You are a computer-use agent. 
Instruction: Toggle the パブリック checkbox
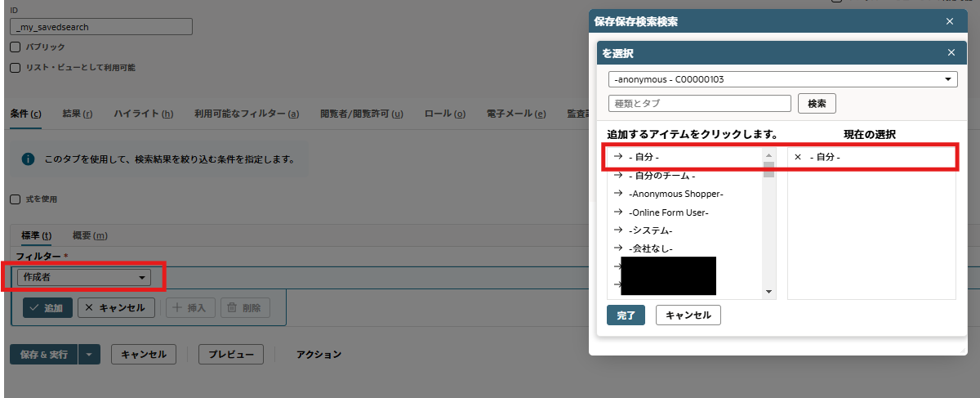pos(16,47)
